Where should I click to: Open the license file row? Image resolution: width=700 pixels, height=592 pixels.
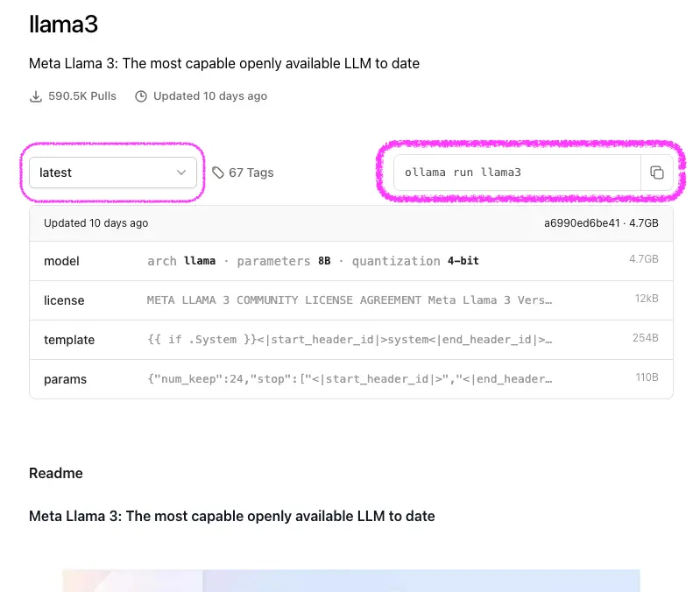350,300
